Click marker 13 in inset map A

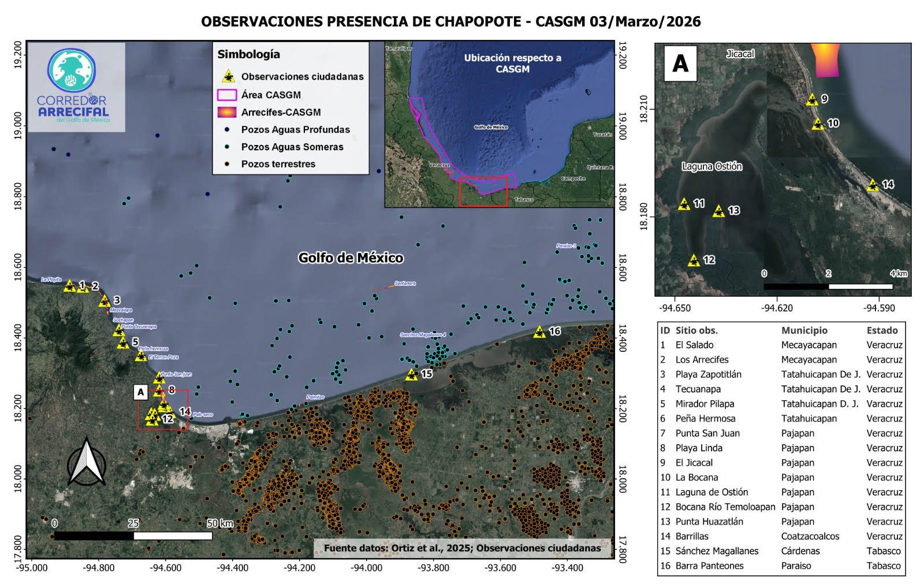(x=718, y=211)
